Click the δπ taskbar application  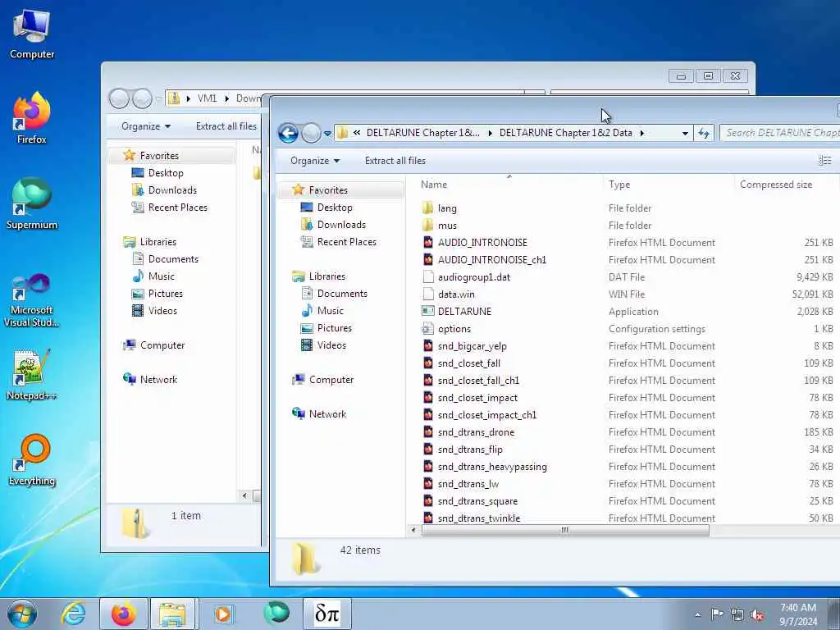coord(327,614)
